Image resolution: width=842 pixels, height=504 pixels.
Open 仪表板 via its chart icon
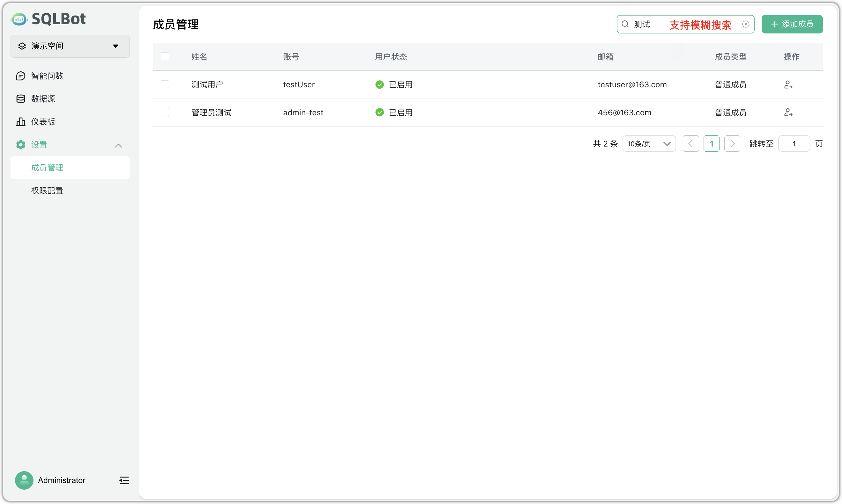click(20, 122)
